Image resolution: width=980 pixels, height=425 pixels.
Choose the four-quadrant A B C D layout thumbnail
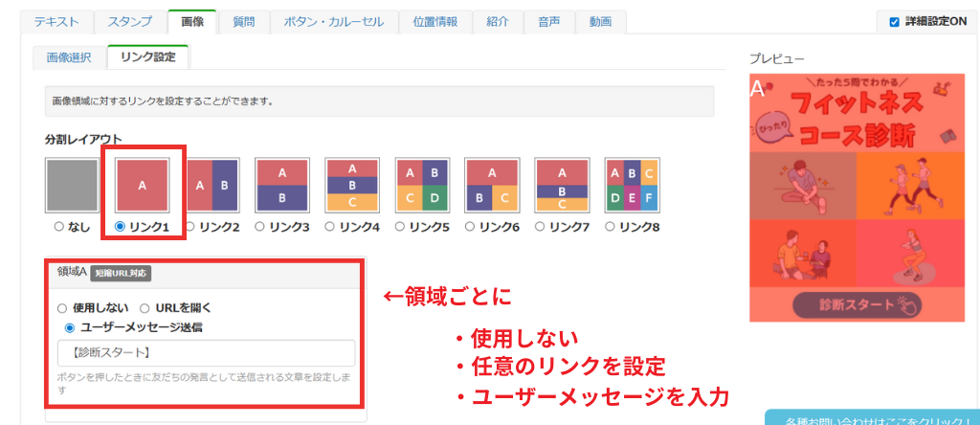(422, 186)
